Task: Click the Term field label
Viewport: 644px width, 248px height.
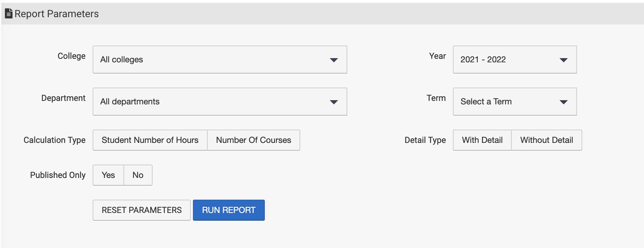Action: [x=436, y=98]
